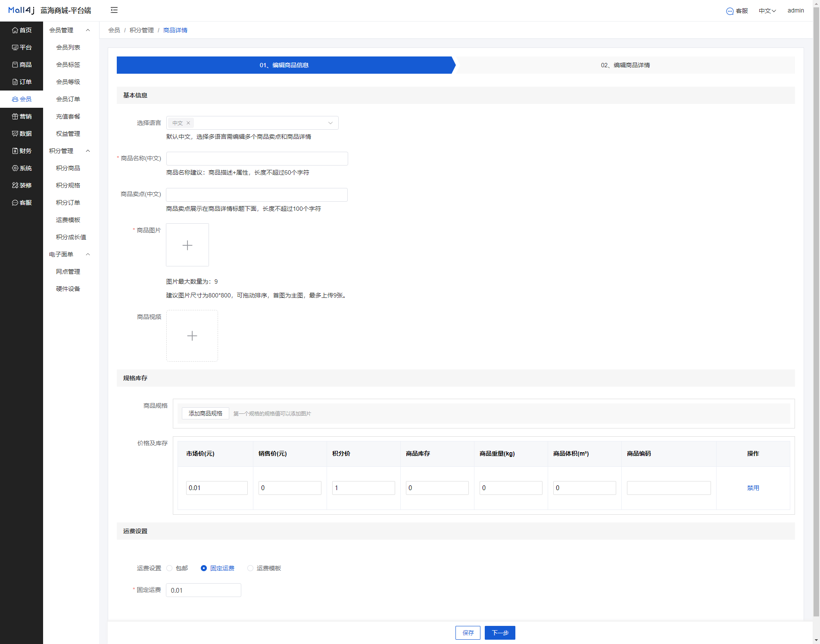Click 禁用 link in price table
The width and height of the screenshot is (820, 644).
pyautogui.click(x=753, y=488)
